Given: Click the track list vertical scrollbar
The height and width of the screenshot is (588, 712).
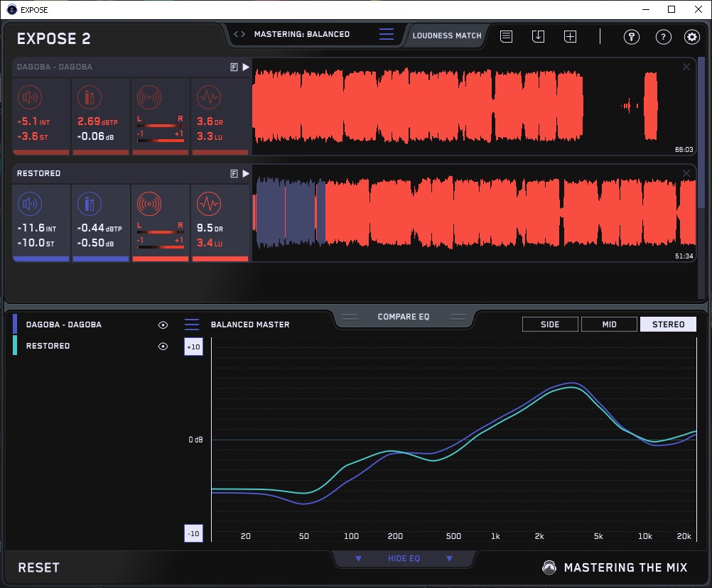Looking at the screenshot, I should [701, 131].
